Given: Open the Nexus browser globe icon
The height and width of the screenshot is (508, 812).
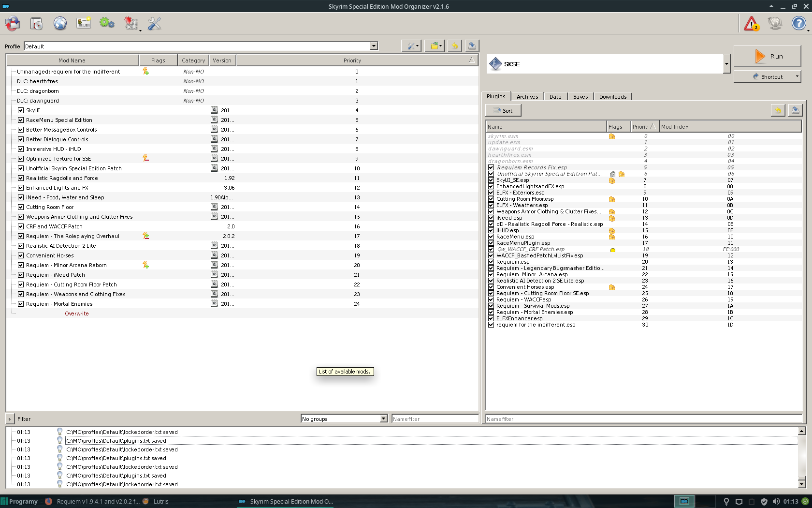Looking at the screenshot, I should [60, 23].
